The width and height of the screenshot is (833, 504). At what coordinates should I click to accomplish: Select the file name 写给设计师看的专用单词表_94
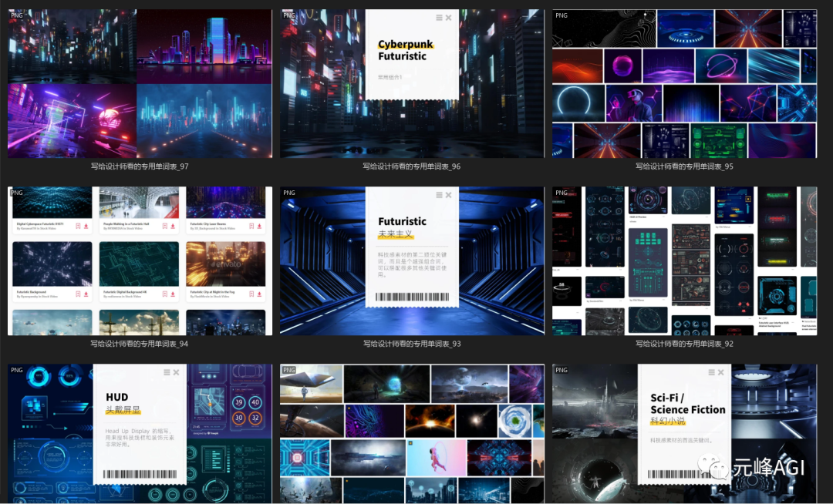140,344
